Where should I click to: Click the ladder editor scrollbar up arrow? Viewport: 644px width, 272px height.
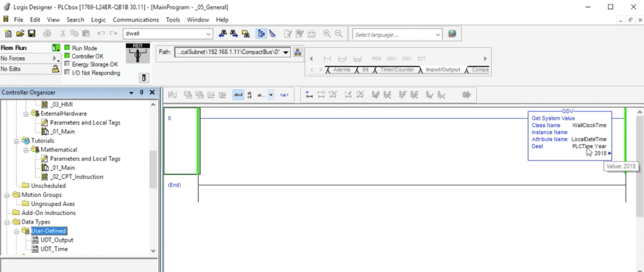[640, 112]
